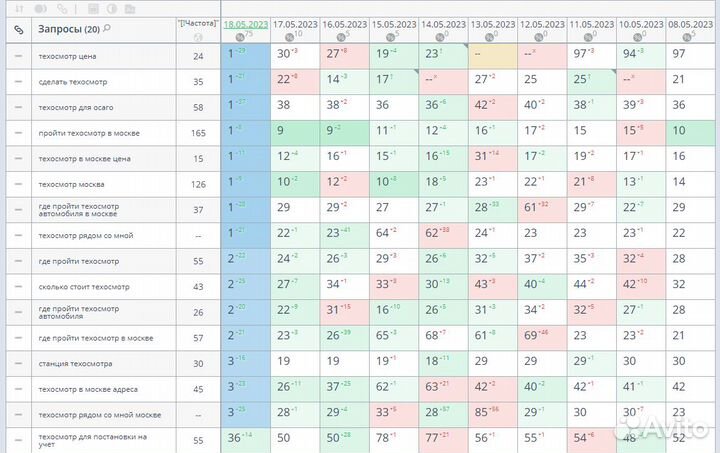Click the sort arrows icon in the top toolbar
Screen dimensions: 720x453
(x=19, y=7)
